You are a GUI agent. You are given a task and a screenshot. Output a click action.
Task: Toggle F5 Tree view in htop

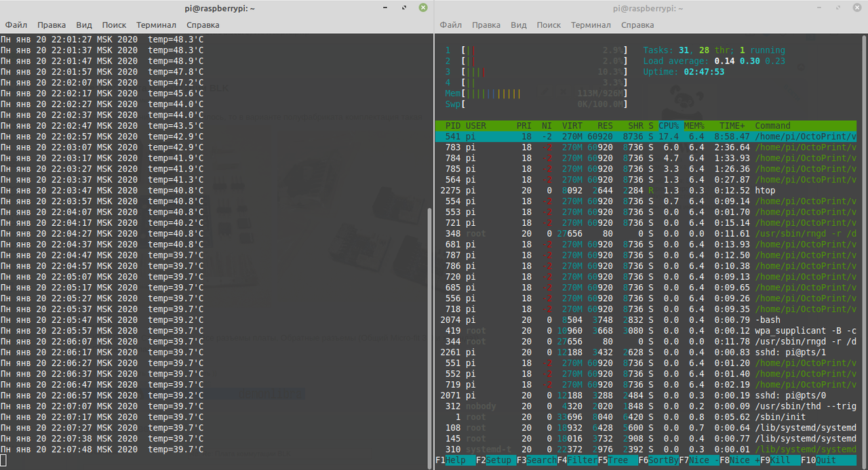[x=618, y=460]
